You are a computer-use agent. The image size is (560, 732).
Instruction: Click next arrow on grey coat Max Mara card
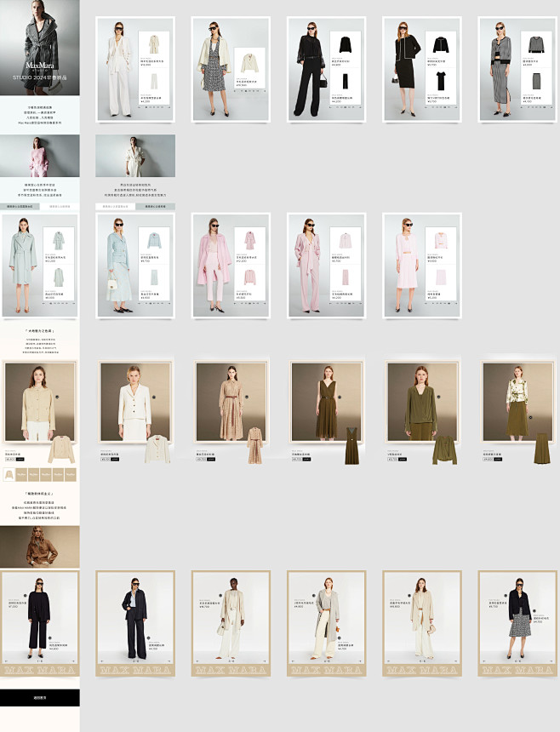pyautogui.click(x=360, y=661)
